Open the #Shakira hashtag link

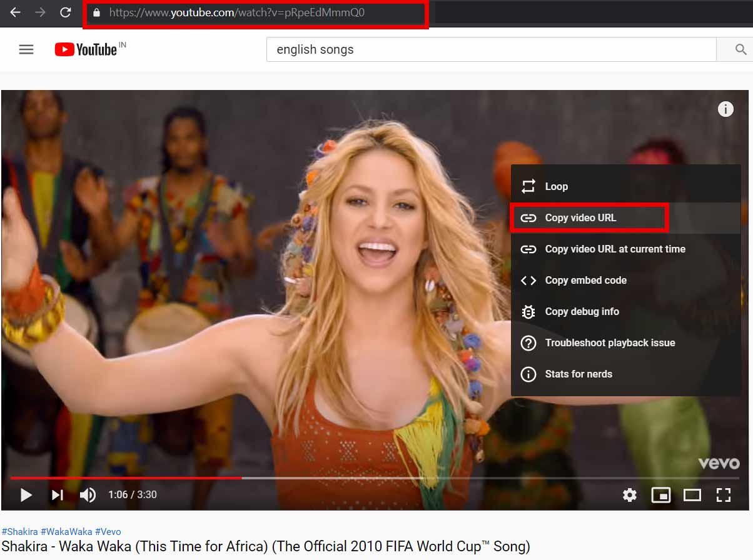coord(19,532)
